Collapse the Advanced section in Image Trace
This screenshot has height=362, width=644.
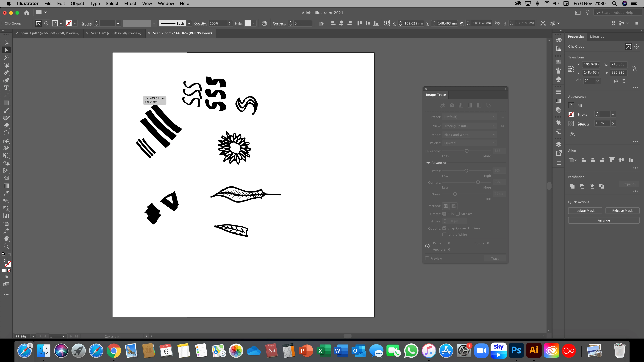(x=428, y=163)
